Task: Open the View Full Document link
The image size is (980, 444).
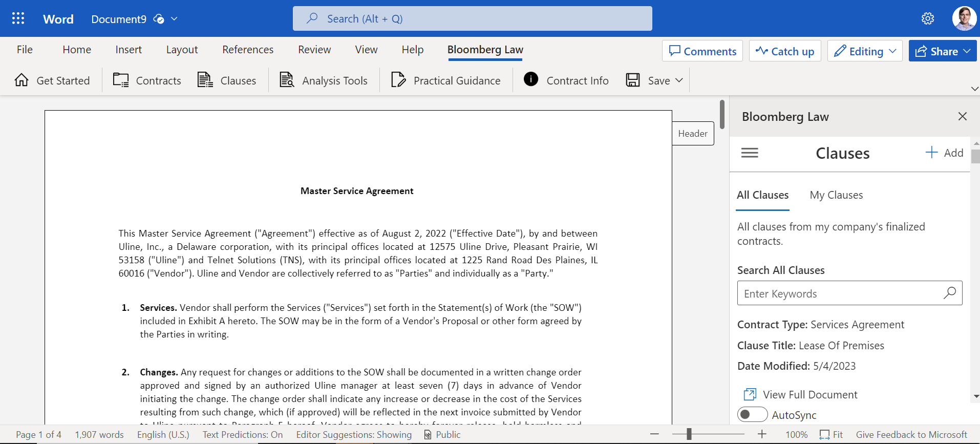Action: tap(800, 394)
